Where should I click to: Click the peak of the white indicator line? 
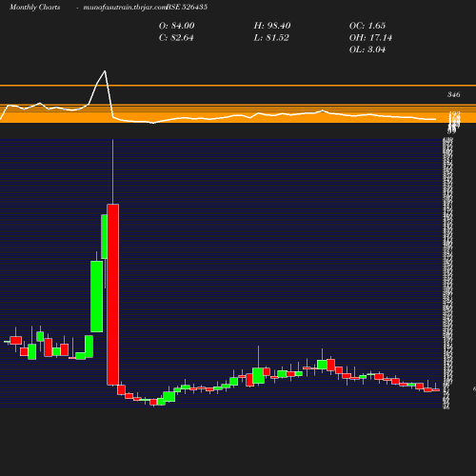tap(105, 71)
